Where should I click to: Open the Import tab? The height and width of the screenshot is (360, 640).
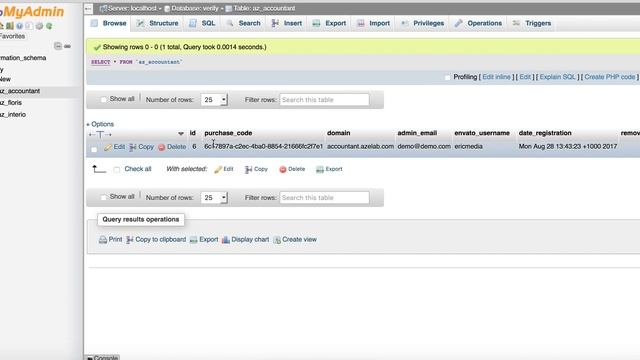[373, 23]
